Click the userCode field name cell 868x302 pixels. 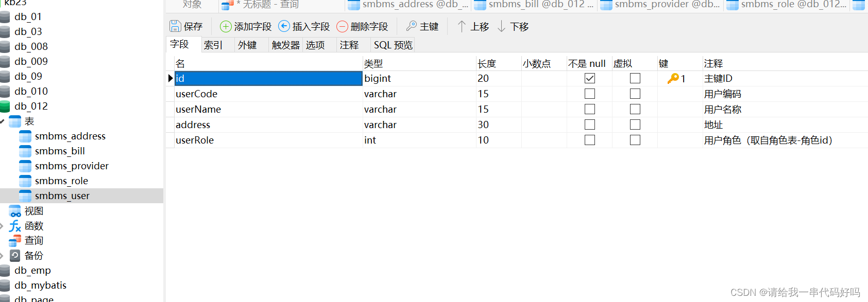click(268, 94)
